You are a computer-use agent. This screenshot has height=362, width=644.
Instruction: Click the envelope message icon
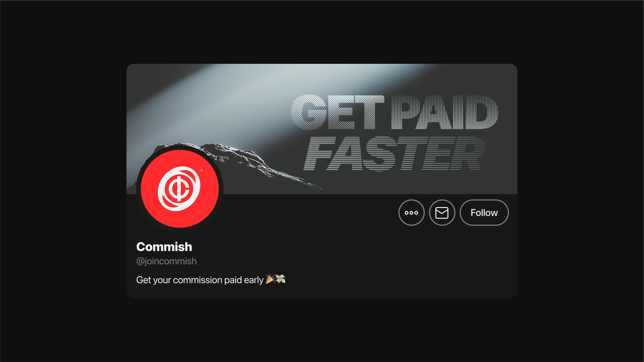[x=442, y=213]
